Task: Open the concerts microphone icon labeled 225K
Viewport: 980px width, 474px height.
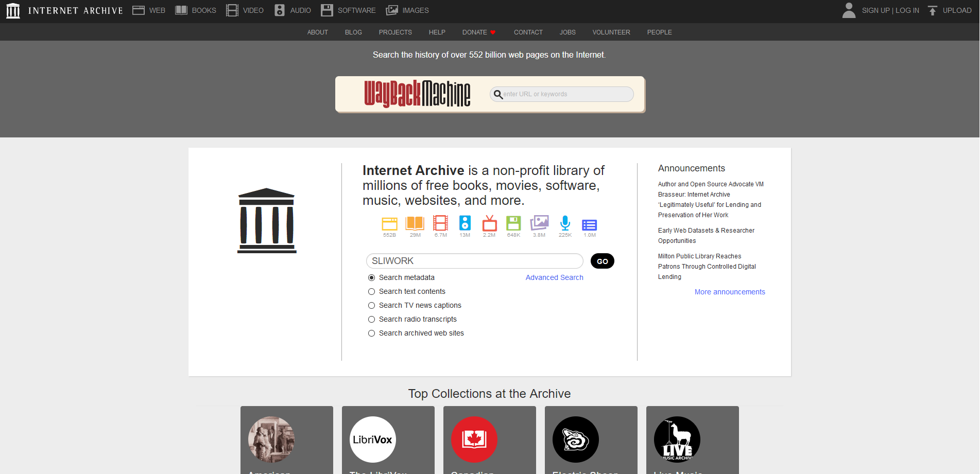Action: (x=565, y=223)
